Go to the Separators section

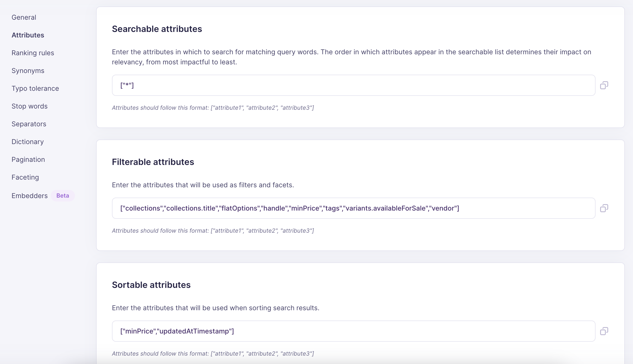(x=29, y=124)
